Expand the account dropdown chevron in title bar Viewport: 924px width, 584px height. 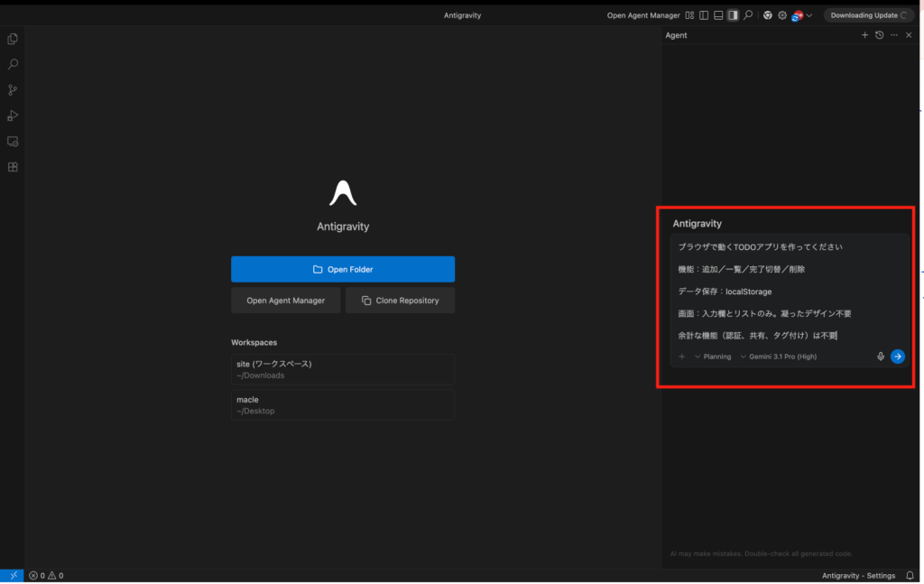[x=809, y=15]
